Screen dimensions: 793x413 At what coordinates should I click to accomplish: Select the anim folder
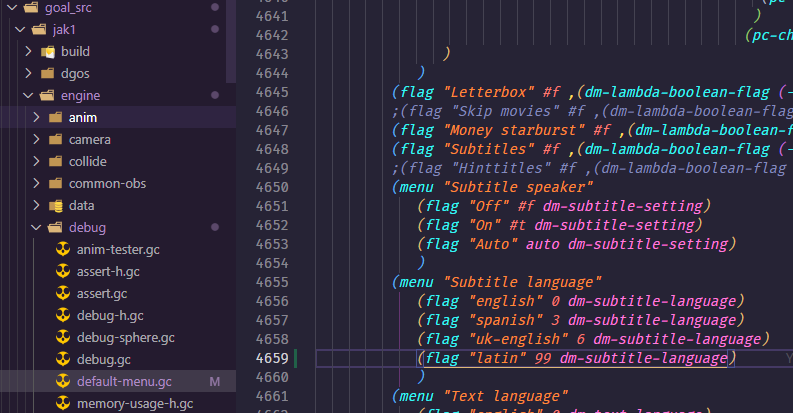pyautogui.click(x=82, y=118)
